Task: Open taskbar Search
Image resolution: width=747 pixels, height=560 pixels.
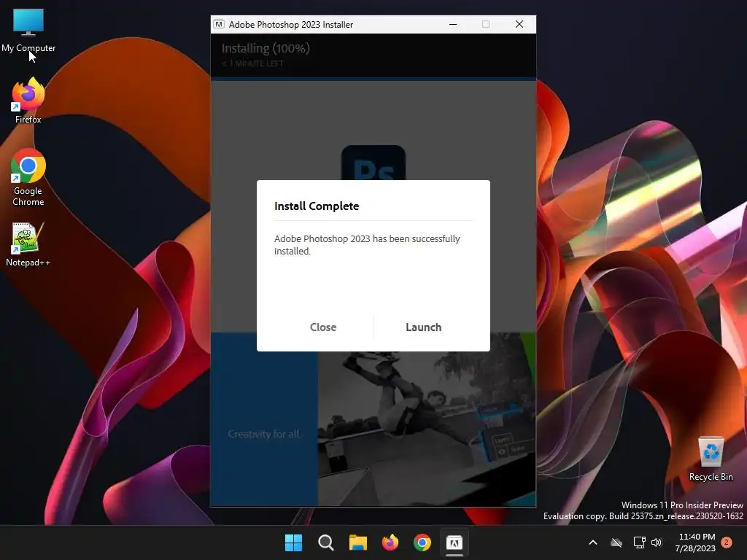Action: pos(326,542)
